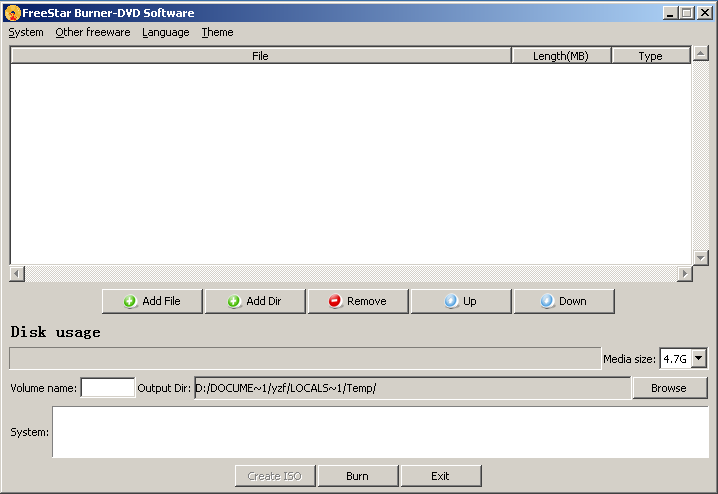Click the red Remove button

point(358,301)
